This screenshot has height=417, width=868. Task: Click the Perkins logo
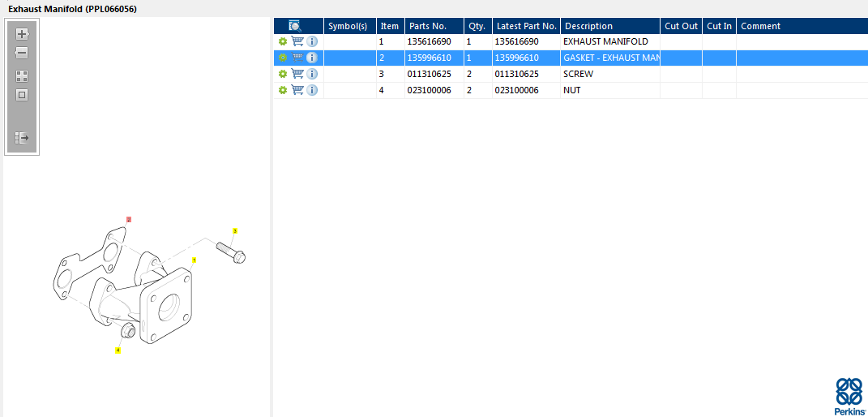click(x=849, y=397)
